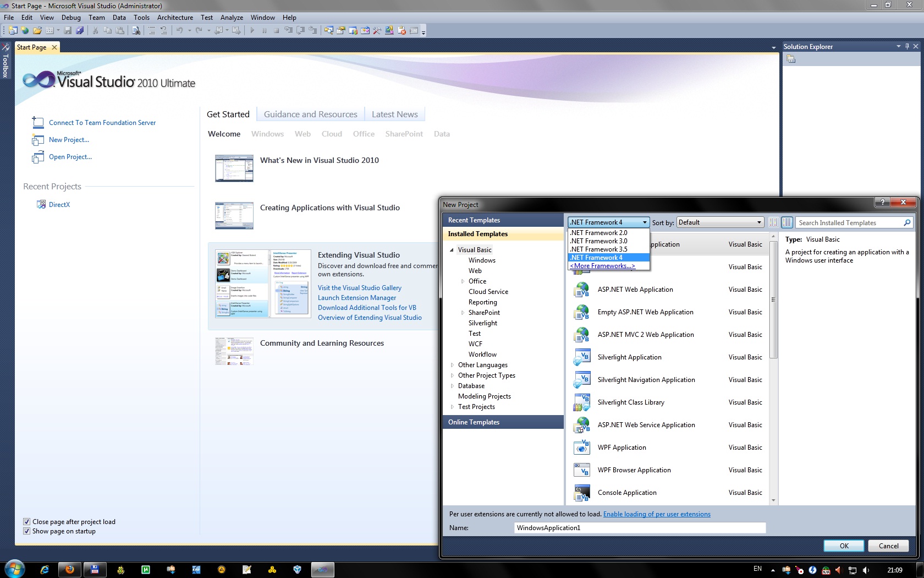This screenshot has height=578, width=924.
Task: Click the Find in Files binoculars icon
Action: pyautogui.click(x=136, y=30)
